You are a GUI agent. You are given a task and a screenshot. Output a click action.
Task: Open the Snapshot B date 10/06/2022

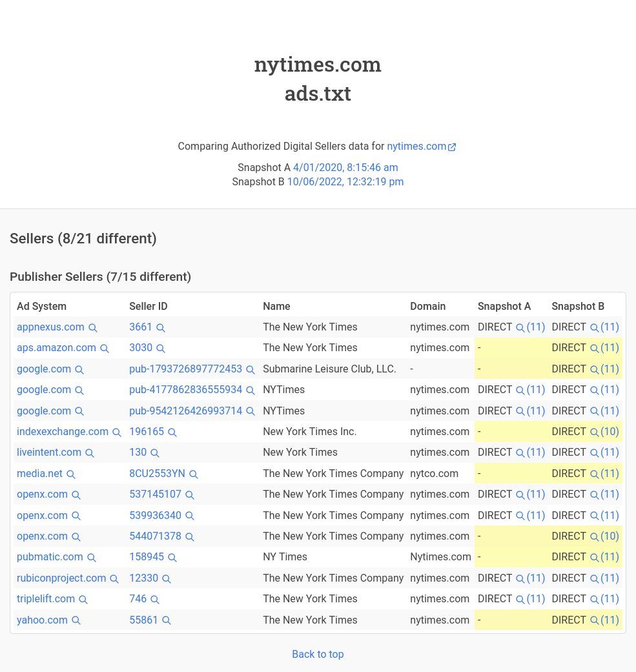[345, 181]
